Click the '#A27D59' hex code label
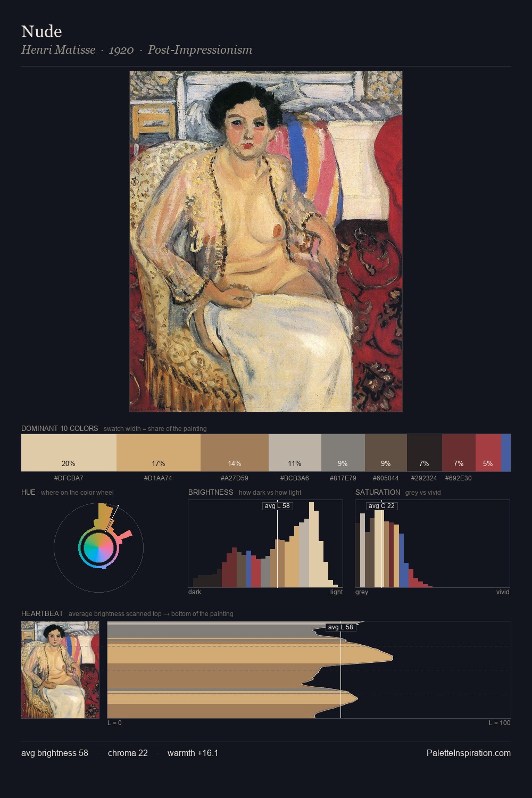This screenshot has height=798, width=532. pyautogui.click(x=235, y=478)
